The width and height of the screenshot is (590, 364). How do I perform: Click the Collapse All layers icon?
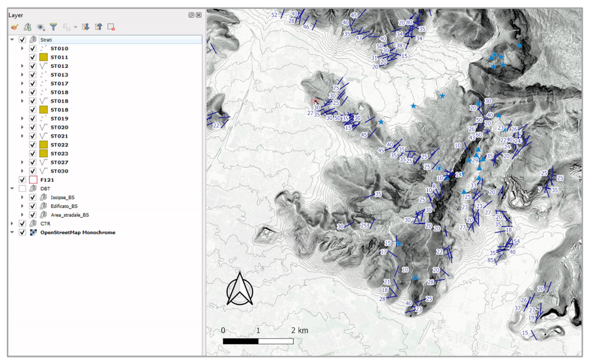(x=98, y=27)
